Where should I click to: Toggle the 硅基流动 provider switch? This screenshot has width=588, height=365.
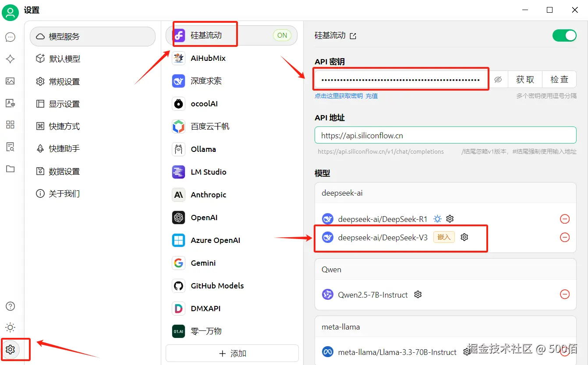(564, 35)
